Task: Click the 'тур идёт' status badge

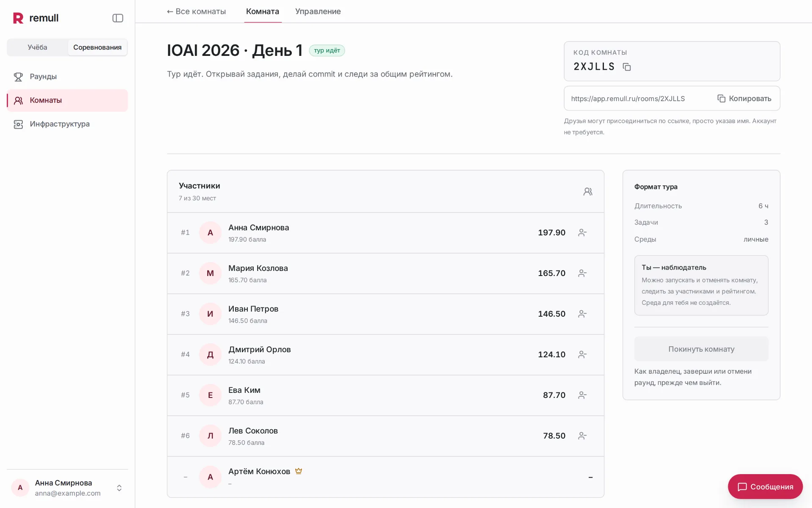Action: point(327,50)
